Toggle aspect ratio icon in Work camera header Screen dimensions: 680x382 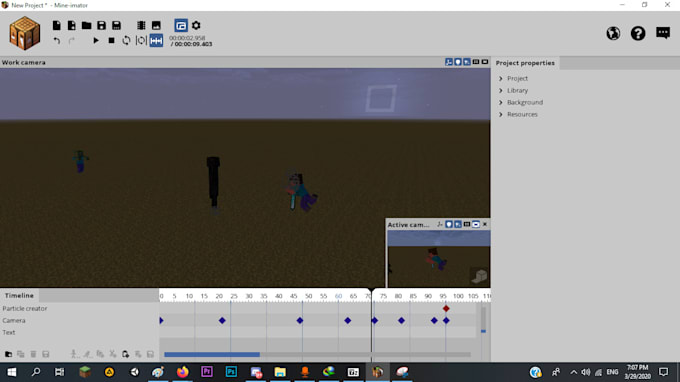(x=476, y=62)
